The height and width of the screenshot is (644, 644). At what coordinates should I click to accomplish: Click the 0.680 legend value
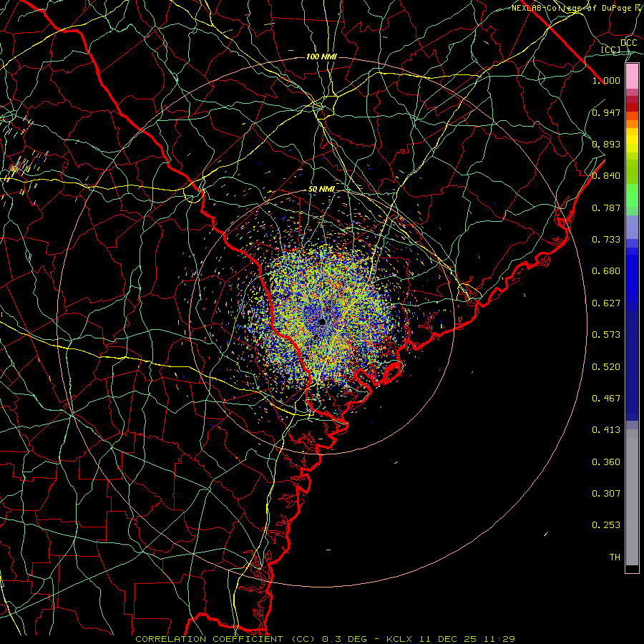(606, 271)
